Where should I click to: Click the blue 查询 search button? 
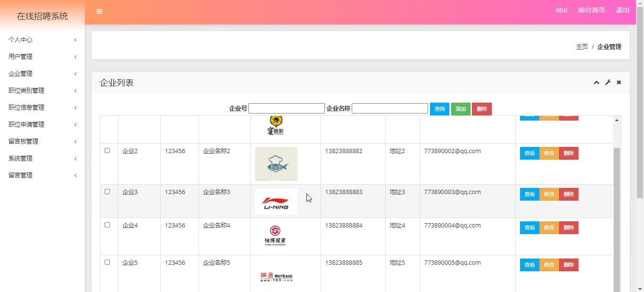439,109
